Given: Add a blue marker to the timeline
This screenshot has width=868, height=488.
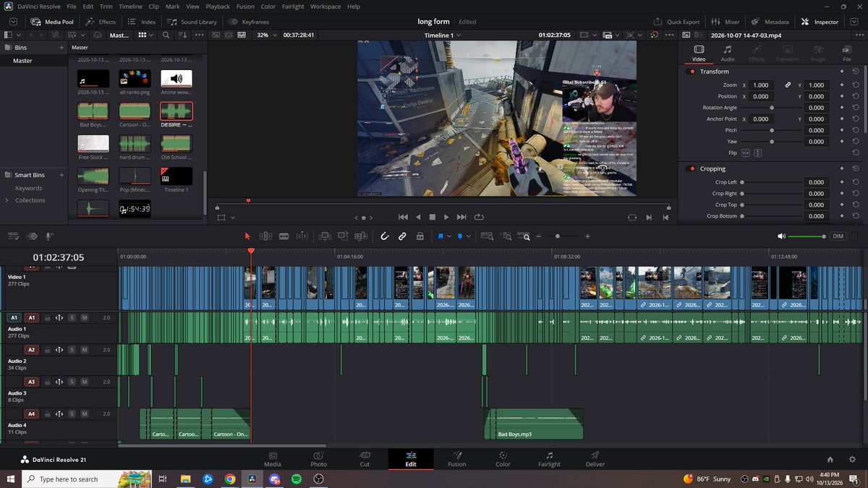Looking at the screenshot, I should pyautogui.click(x=459, y=236).
